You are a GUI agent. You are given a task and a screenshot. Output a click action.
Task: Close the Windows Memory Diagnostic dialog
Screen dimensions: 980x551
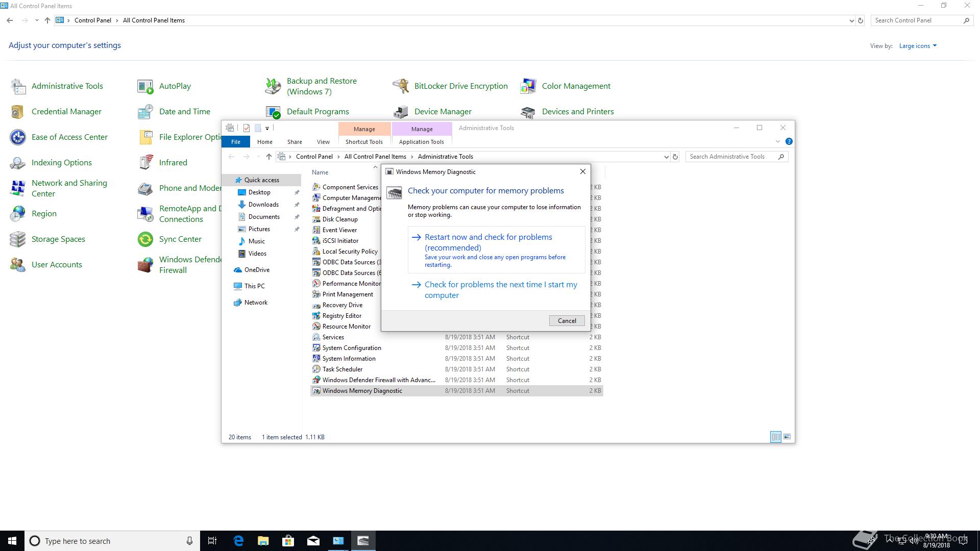tap(582, 172)
